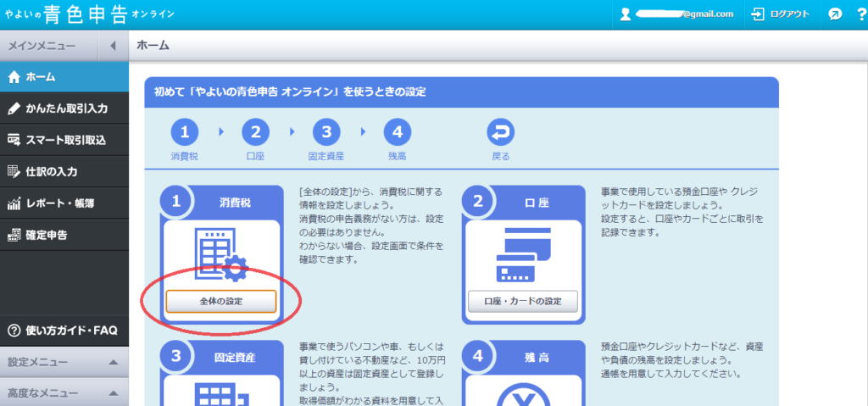Collapse the メインメニュー sidebar with the arrow
This screenshot has height=406, width=868.
coord(113,46)
